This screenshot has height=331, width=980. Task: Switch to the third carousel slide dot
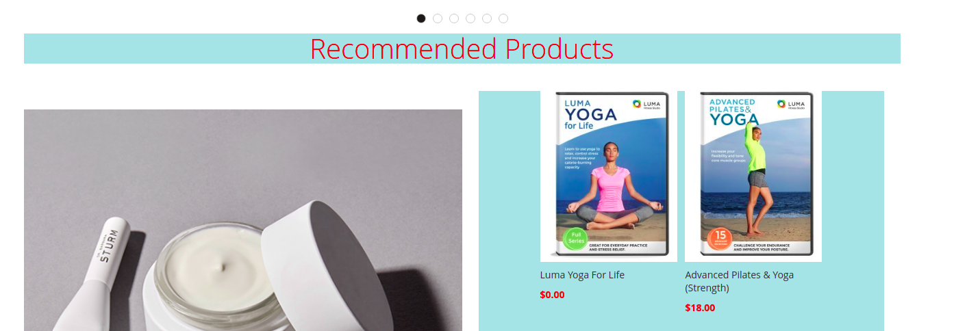[454, 18]
